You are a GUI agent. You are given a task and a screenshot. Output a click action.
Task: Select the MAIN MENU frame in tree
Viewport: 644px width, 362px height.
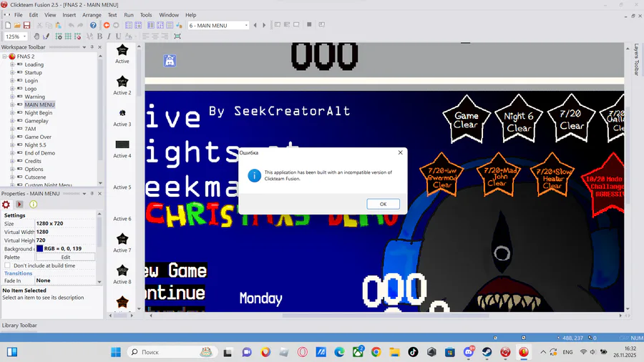pyautogui.click(x=39, y=104)
